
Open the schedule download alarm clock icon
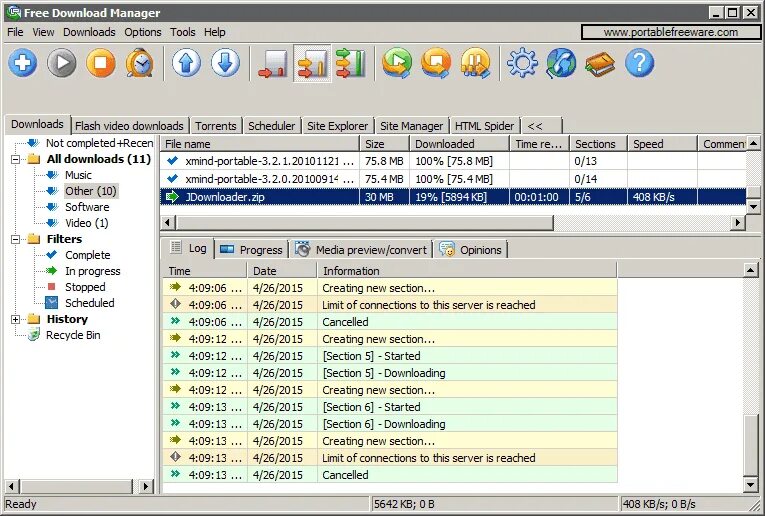click(140, 63)
